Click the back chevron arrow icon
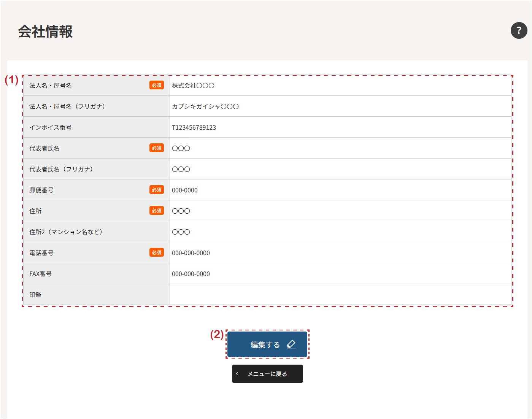The width and height of the screenshot is (532, 419). pyautogui.click(x=237, y=374)
